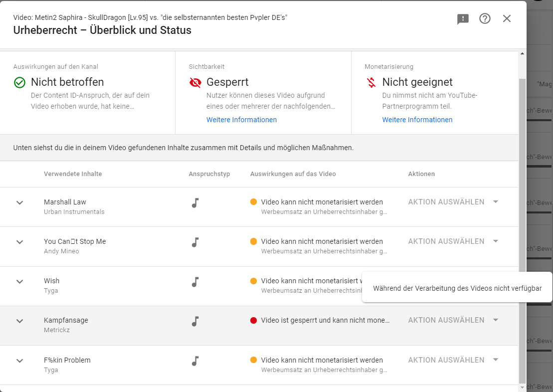Click the dialog title Urheberrecht – Überblick und Status
Viewport: 553px width, 392px height.
pos(102,30)
